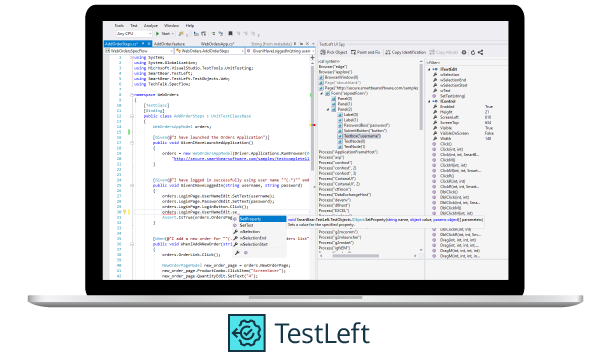Click the wrench filter icon below IntelliSense list
The width and height of the screenshot is (601, 364).
pos(237,253)
